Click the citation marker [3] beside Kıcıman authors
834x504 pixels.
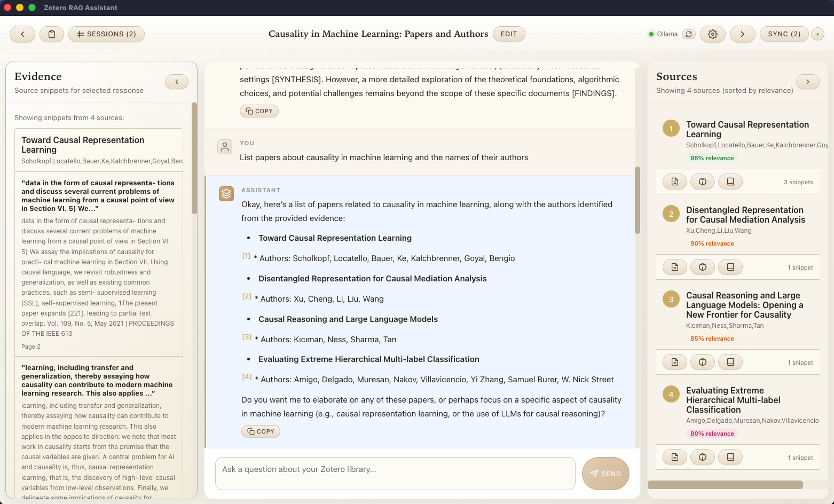[x=246, y=336]
